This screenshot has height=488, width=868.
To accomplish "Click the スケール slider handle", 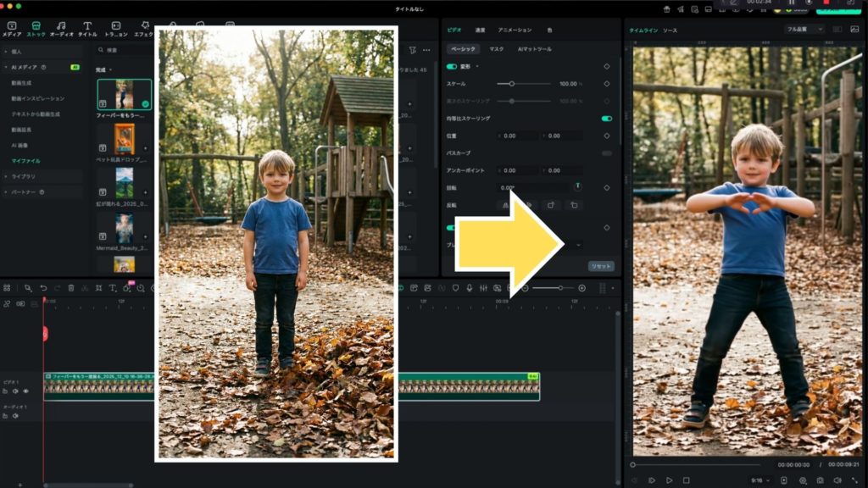I will click(511, 84).
